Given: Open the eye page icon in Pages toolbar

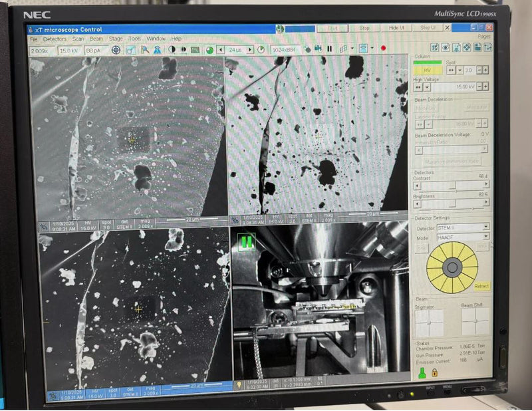Looking at the screenshot, I should [446, 47].
